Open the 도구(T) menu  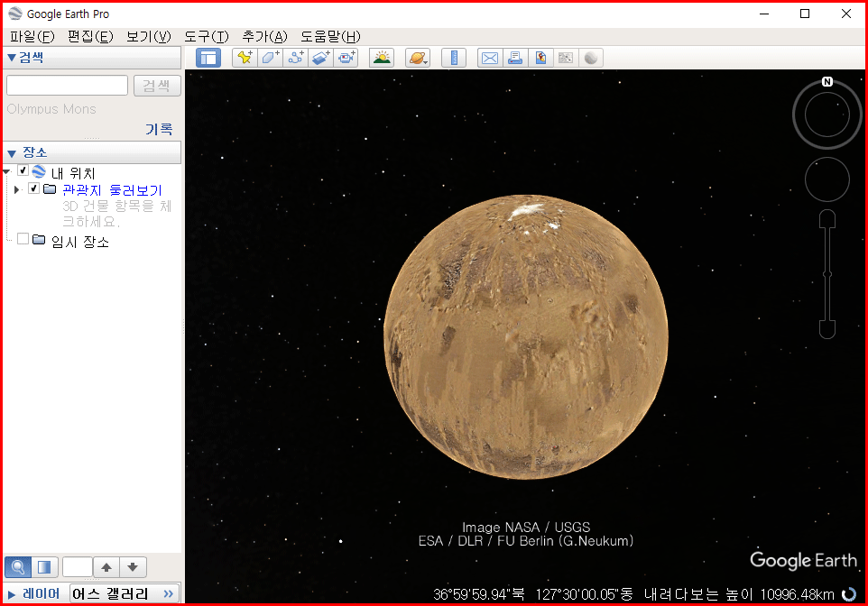[206, 37]
